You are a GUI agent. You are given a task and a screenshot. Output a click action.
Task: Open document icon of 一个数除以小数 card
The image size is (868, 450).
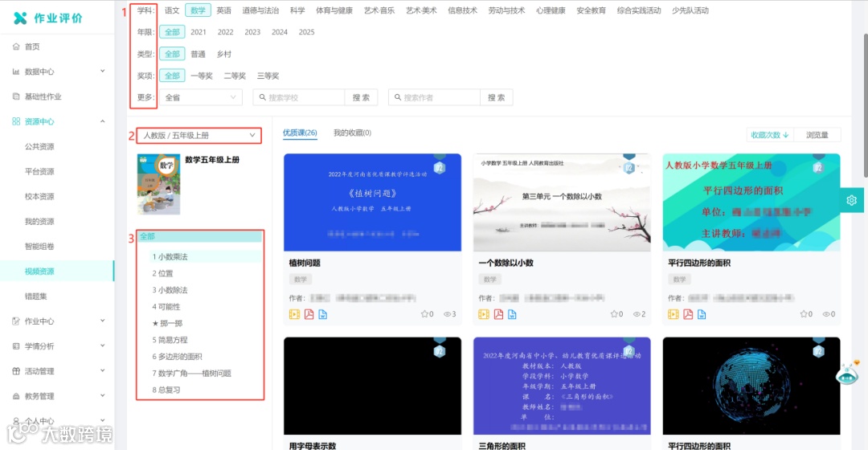pyautogui.click(x=512, y=314)
